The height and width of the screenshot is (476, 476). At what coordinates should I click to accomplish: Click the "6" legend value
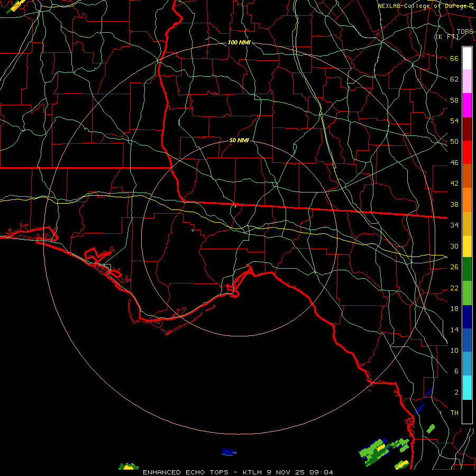pos(456,371)
